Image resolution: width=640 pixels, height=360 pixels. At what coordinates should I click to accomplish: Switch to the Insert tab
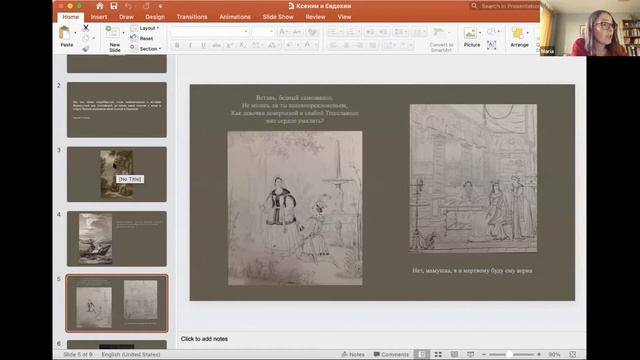99,17
